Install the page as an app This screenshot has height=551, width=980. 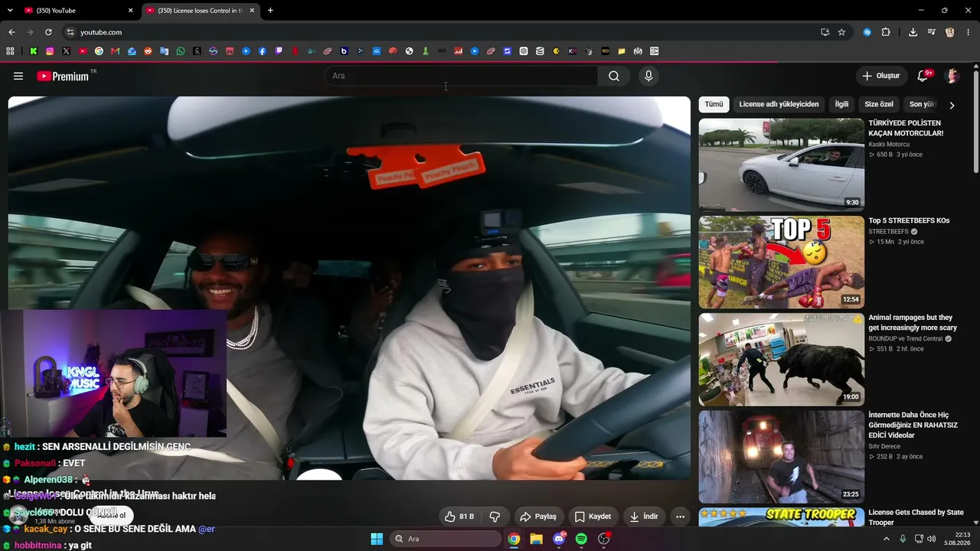(825, 32)
